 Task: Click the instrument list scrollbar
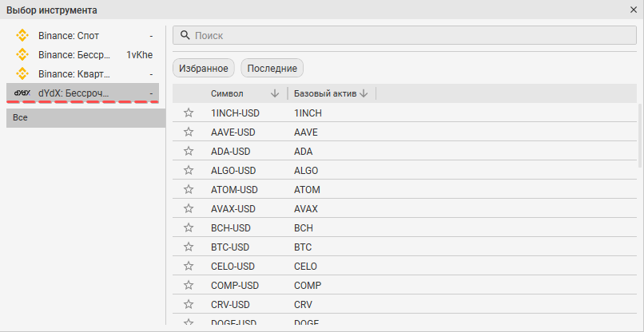640,136
